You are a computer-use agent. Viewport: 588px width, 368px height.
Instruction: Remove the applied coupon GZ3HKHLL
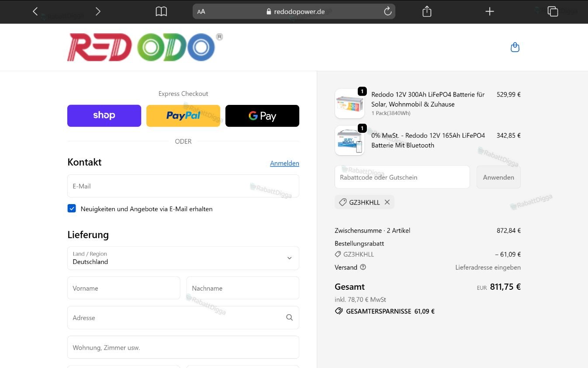pos(387,202)
